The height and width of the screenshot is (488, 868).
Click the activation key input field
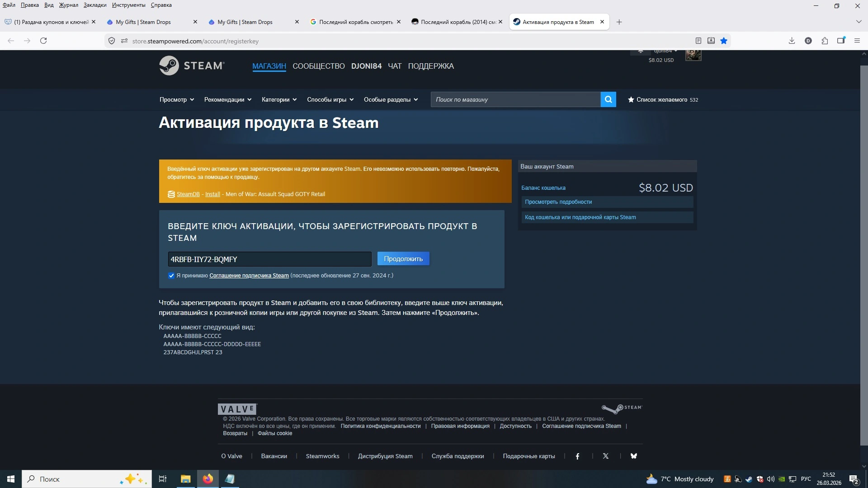click(269, 259)
